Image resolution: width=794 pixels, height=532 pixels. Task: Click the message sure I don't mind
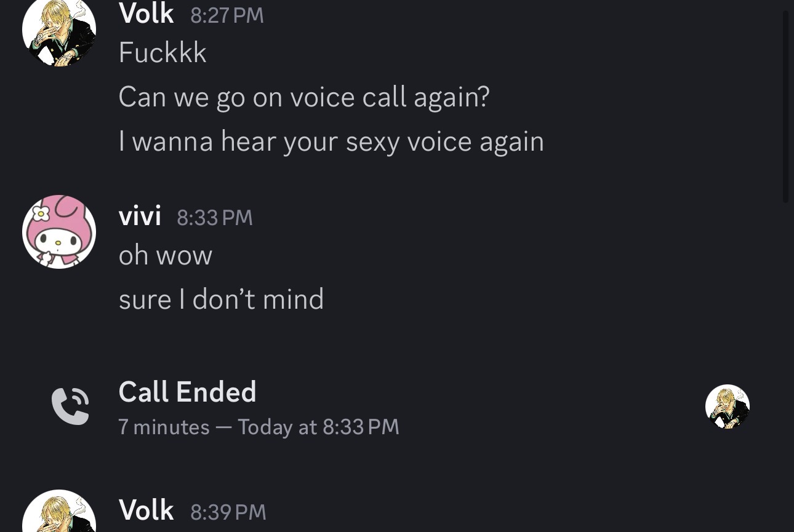pos(221,300)
